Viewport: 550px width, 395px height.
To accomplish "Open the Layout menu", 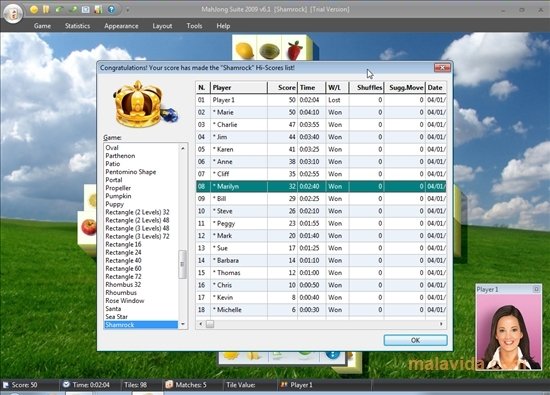I will coord(162,26).
